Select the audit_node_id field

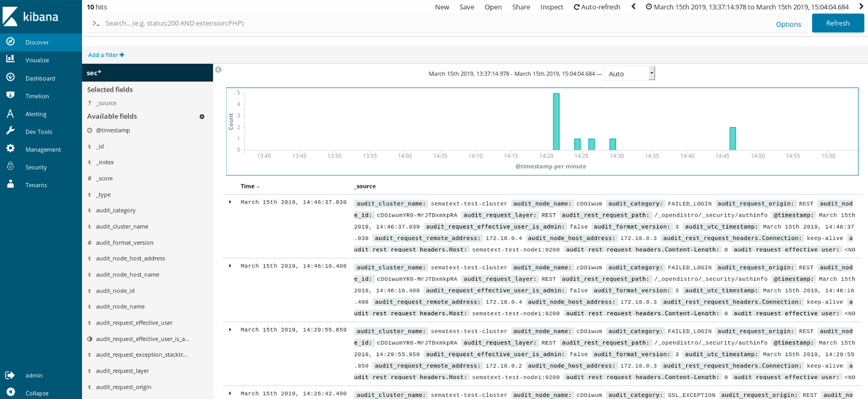[x=115, y=291]
